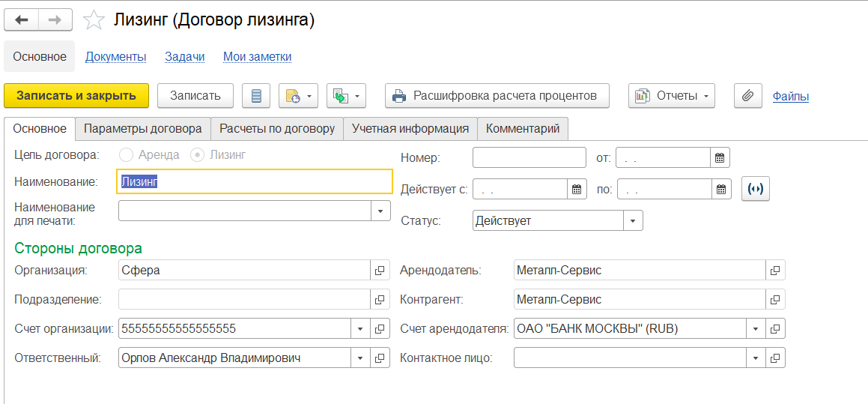
Task: Open the Файлы link
Action: [790, 96]
